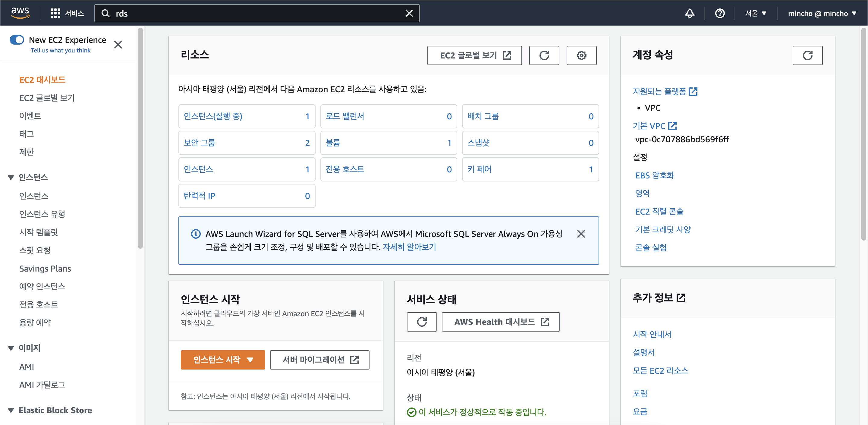Click the Tell us what you think link
Image resolution: width=868 pixels, height=425 pixels.
[x=61, y=50]
